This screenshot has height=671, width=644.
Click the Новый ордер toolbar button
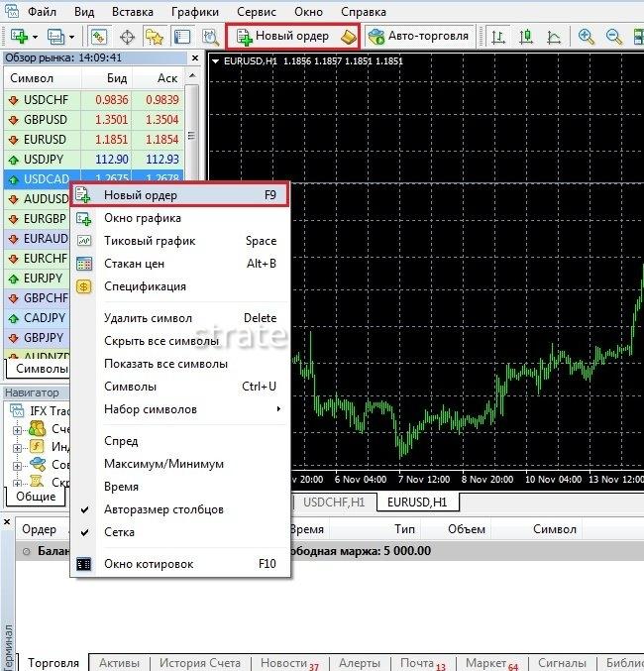[x=292, y=37]
